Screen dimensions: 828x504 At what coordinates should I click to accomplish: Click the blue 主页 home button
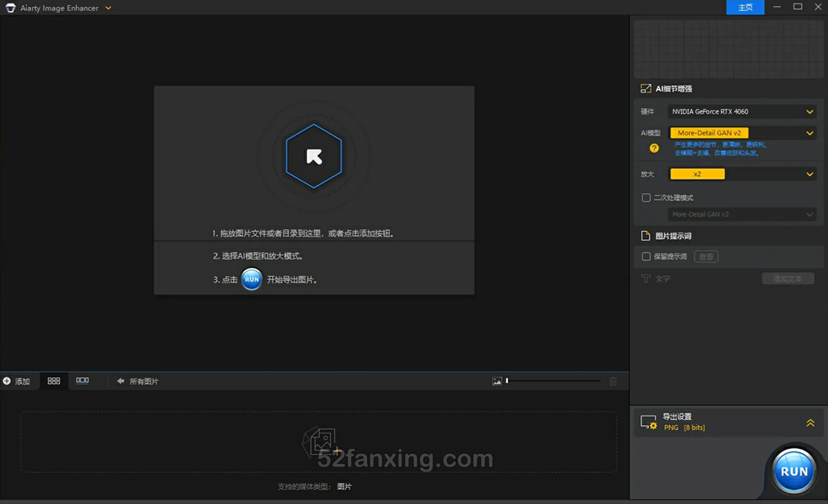[745, 8]
